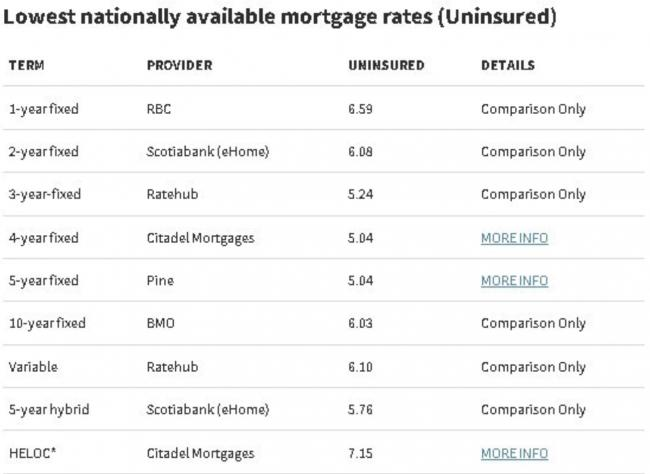Click the mortgage rates table heading
Viewport: 650px width, 474px height.
280,18
